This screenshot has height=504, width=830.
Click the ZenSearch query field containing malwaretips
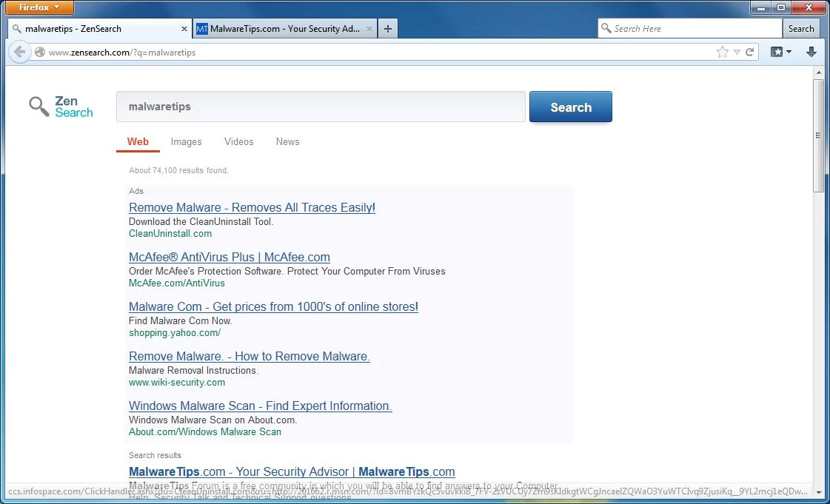321,107
